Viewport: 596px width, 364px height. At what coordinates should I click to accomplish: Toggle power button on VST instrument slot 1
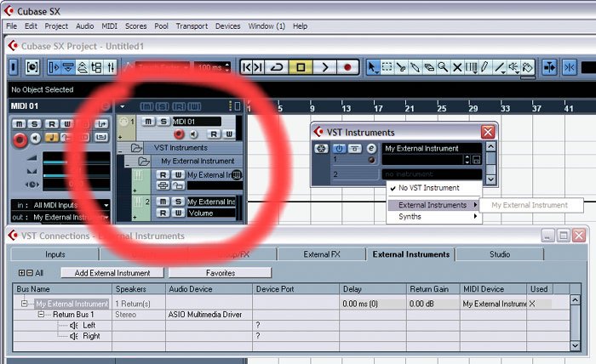(x=339, y=149)
